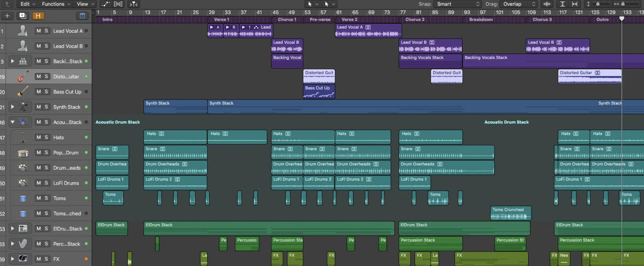The height and width of the screenshot is (266, 644).
Task: Click the Pop Drum snare icon
Action: tap(23, 153)
